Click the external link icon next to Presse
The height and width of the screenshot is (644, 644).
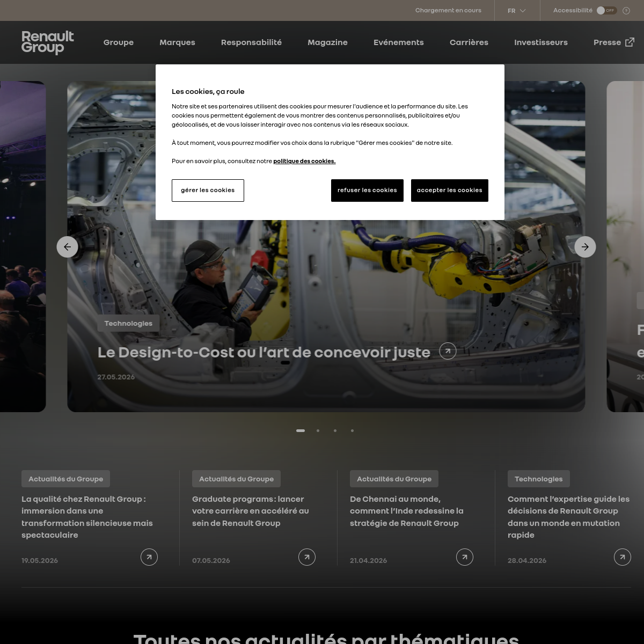click(630, 42)
